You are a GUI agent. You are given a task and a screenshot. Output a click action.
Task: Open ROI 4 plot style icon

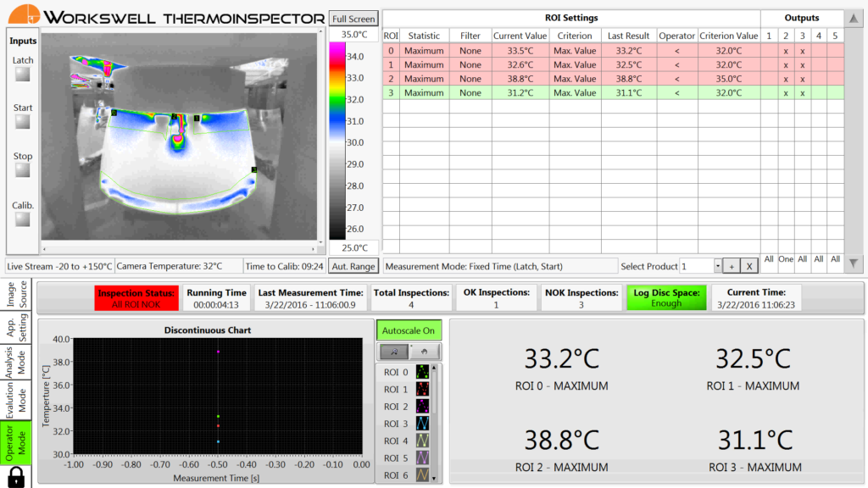[x=422, y=441]
